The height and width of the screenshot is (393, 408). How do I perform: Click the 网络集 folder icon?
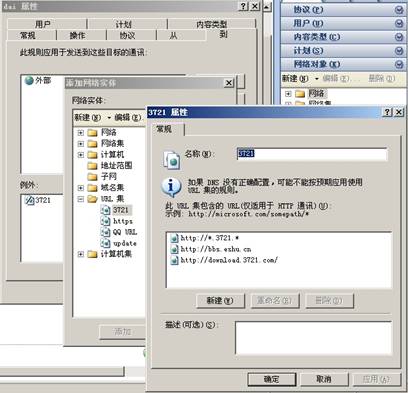coord(92,144)
